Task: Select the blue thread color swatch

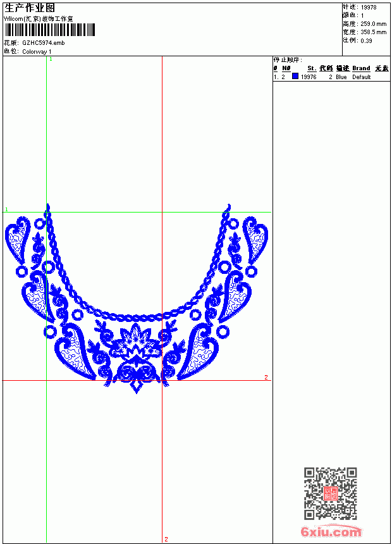Action: 295,76
